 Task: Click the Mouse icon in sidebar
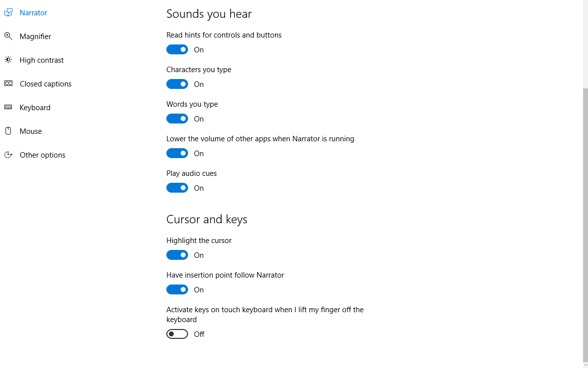(x=8, y=131)
